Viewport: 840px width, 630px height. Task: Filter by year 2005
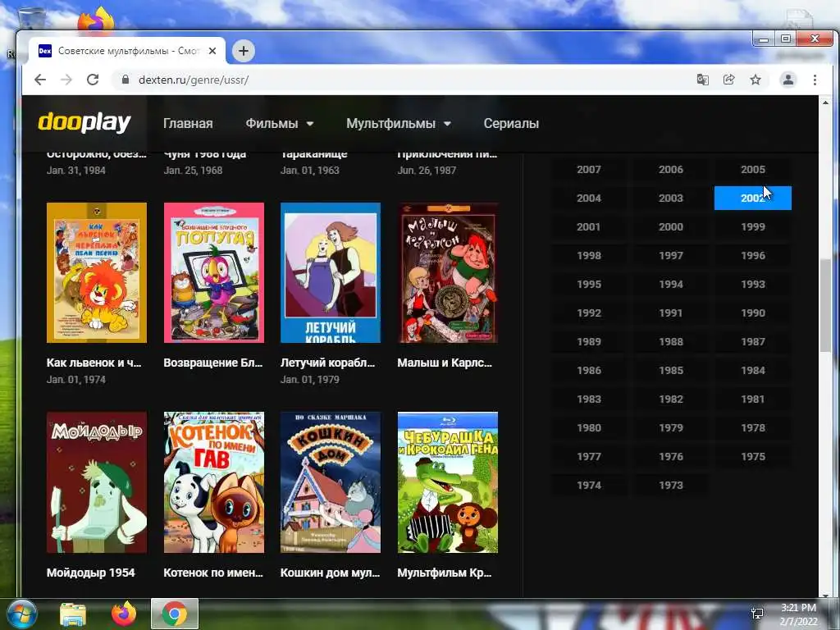tap(753, 169)
